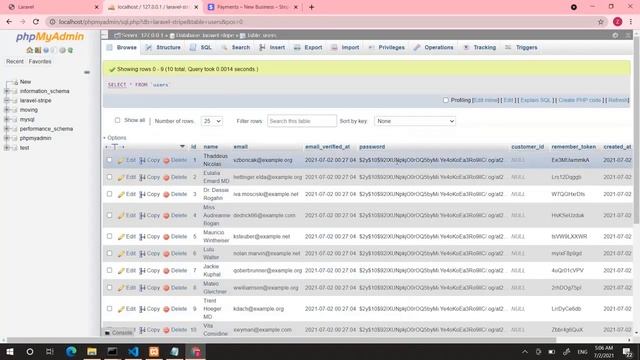The image size is (640, 360).
Task: Click the browser back arrow
Action: [x=9, y=22]
